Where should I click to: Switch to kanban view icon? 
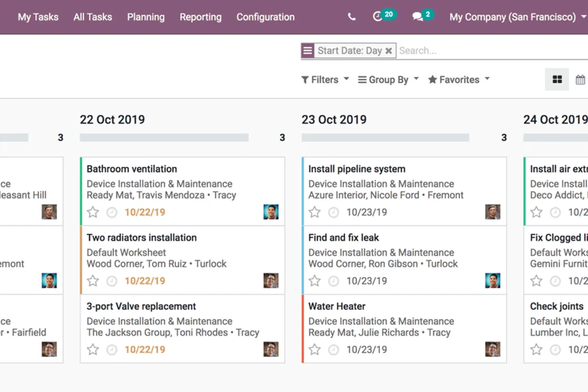(557, 79)
